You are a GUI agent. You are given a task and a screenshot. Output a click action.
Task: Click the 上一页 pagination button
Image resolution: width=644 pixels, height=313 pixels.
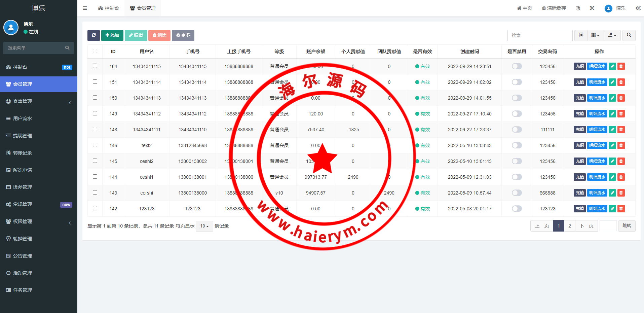coord(542,226)
